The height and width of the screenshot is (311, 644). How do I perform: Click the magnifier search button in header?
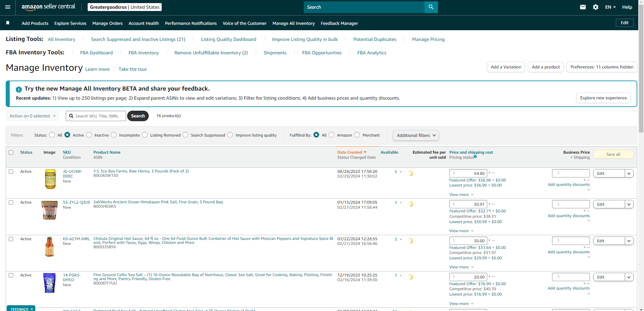coord(431,7)
